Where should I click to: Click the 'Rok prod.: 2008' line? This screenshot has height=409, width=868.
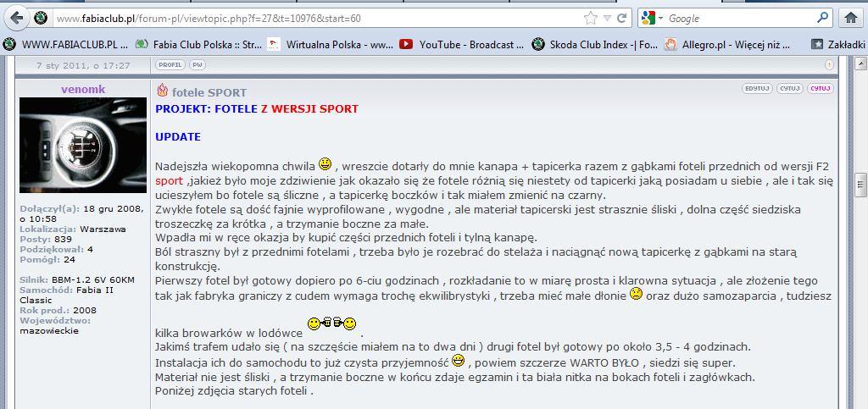tap(58, 310)
